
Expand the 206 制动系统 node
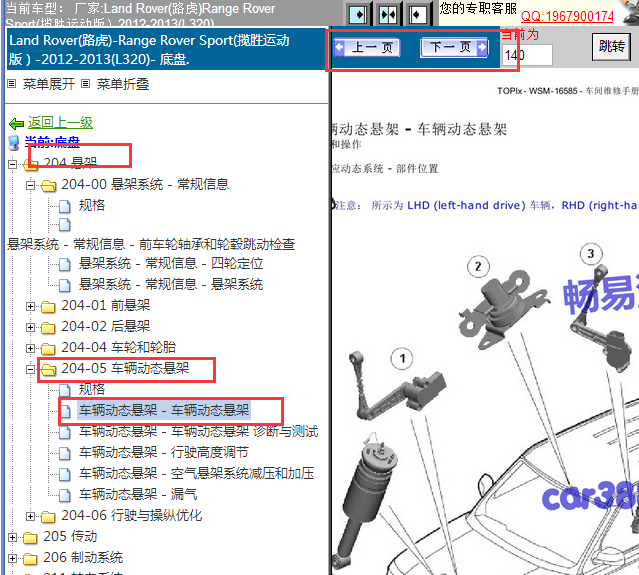point(13,558)
